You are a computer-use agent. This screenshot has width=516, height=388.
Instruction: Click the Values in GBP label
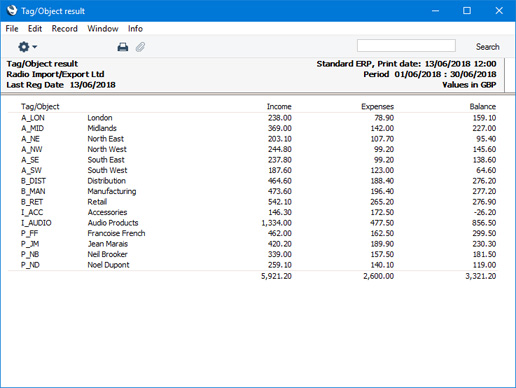469,85
